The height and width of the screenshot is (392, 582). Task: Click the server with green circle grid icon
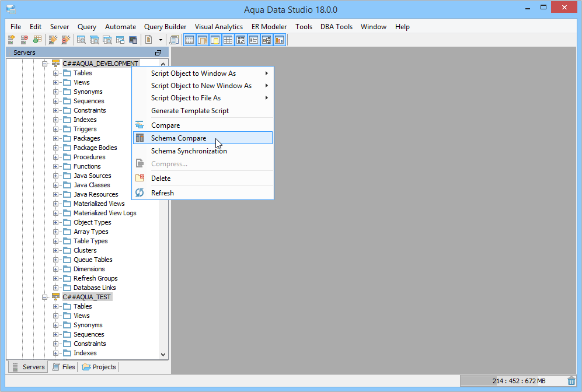point(37,40)
